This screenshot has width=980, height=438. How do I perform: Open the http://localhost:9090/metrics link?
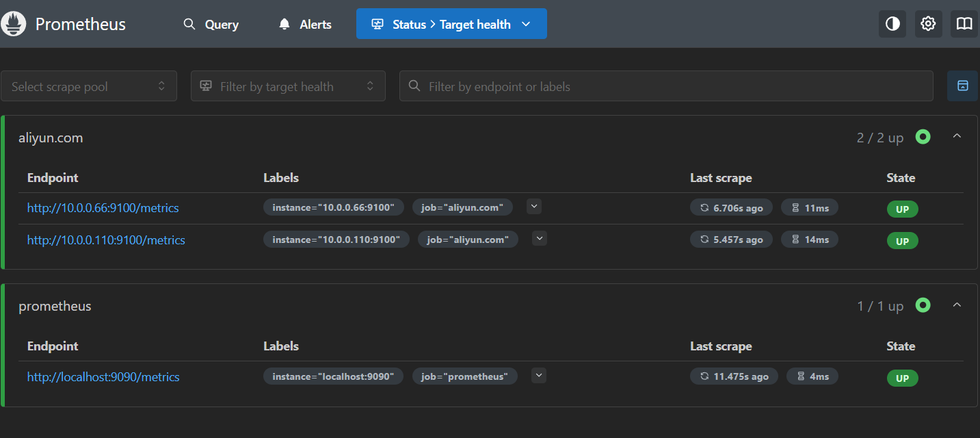(103, 377)
